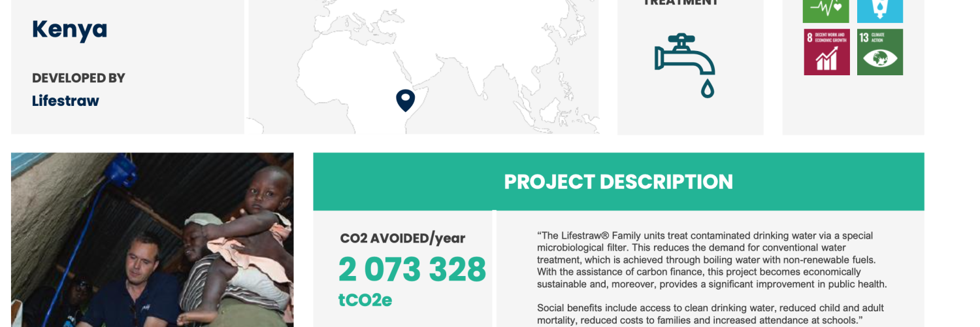Select the Decent Work SDG 8 tile
This screenshot has height=327, width=980.
pyautogui.click(x=826, y=52)
